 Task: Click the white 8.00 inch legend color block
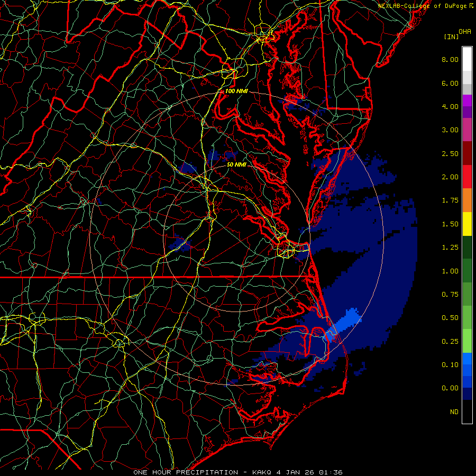click(467, 59)
